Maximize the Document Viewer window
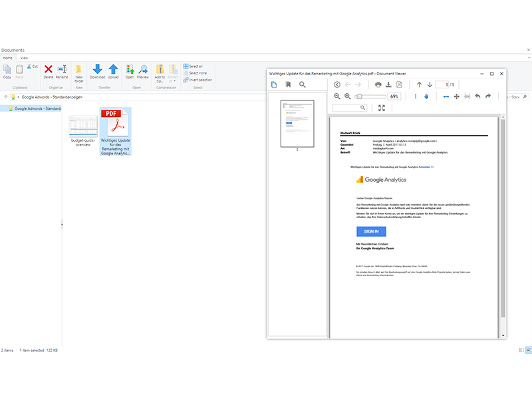This screenshot has width=532, height=399. [491, 74]
